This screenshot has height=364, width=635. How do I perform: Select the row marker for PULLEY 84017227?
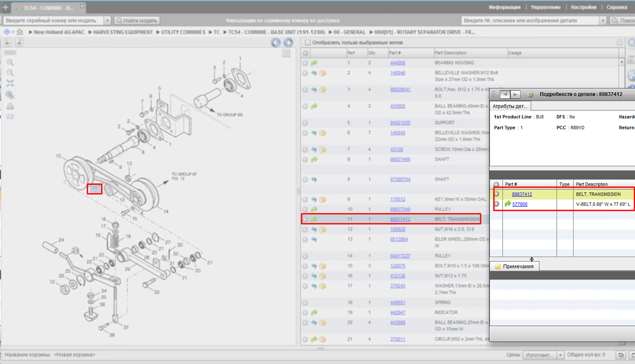pyautogui.click(x=305, y=256)
